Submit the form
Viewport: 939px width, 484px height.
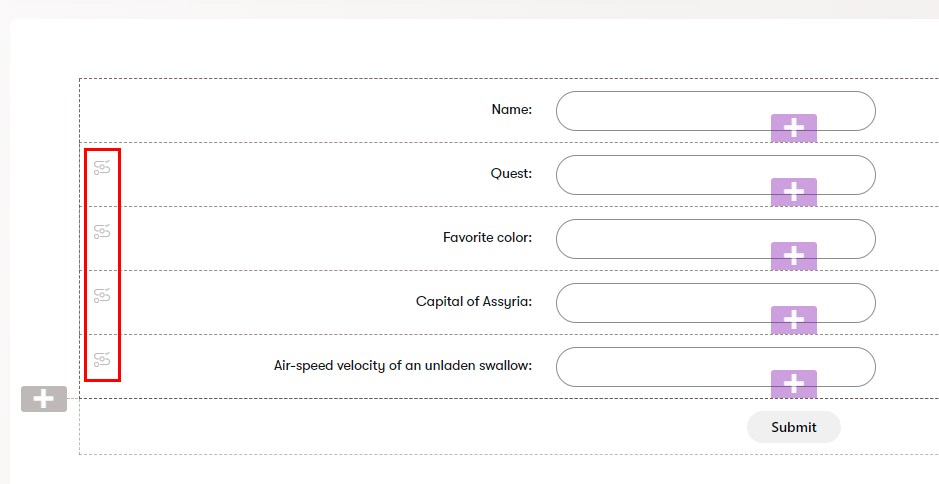click(793, 427)
